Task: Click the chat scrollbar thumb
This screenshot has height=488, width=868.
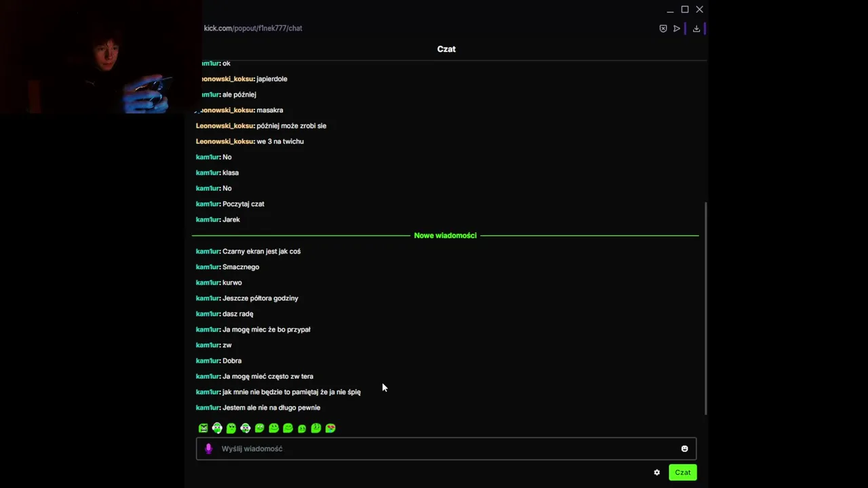Action: pyautogui.click(x=706, y=308)
